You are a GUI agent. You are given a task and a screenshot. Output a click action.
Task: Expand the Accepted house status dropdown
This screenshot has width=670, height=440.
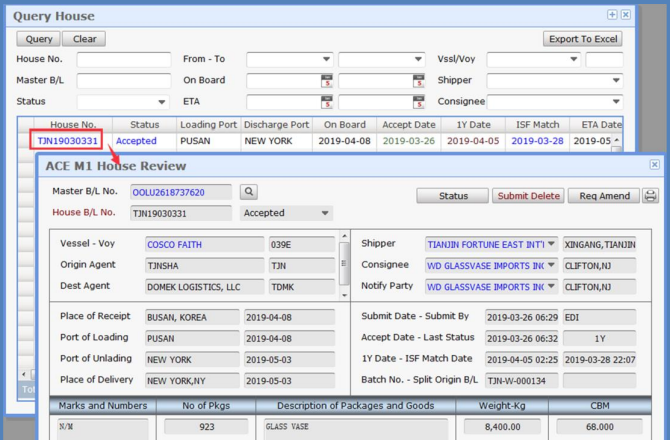[x=324, y=213]
